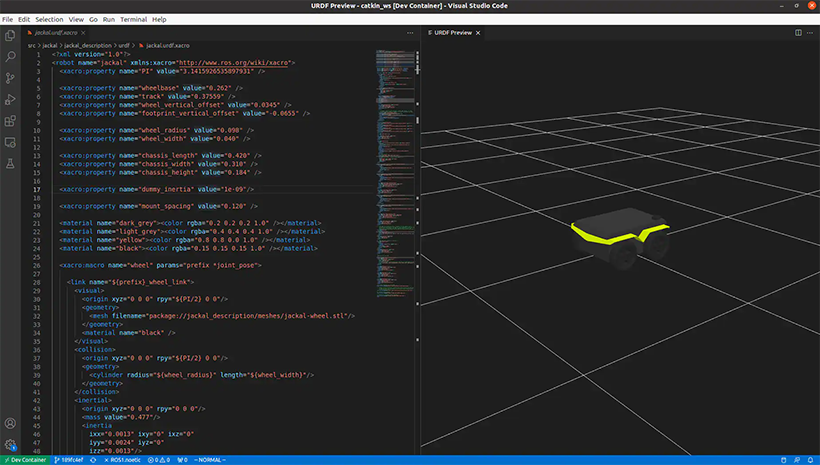This screenshot has height=465, width=820.
Task: Open the Selection menu
Action: tap(49, 19)
